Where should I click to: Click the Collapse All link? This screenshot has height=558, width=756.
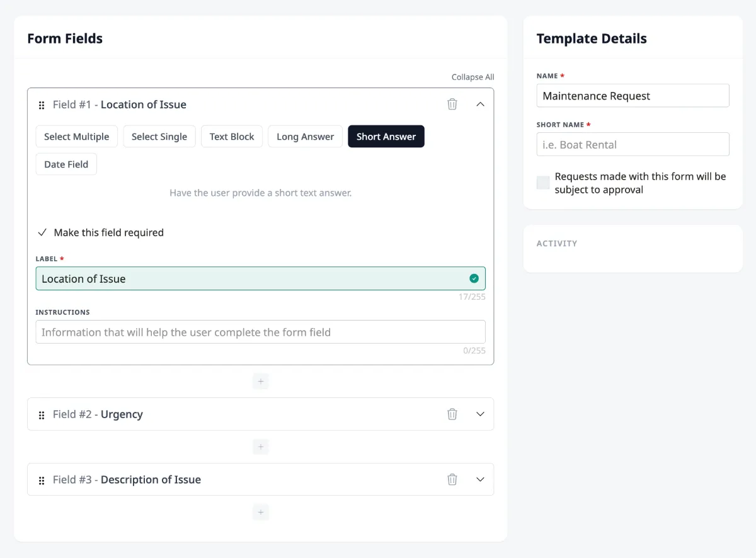tap(472, 77)
